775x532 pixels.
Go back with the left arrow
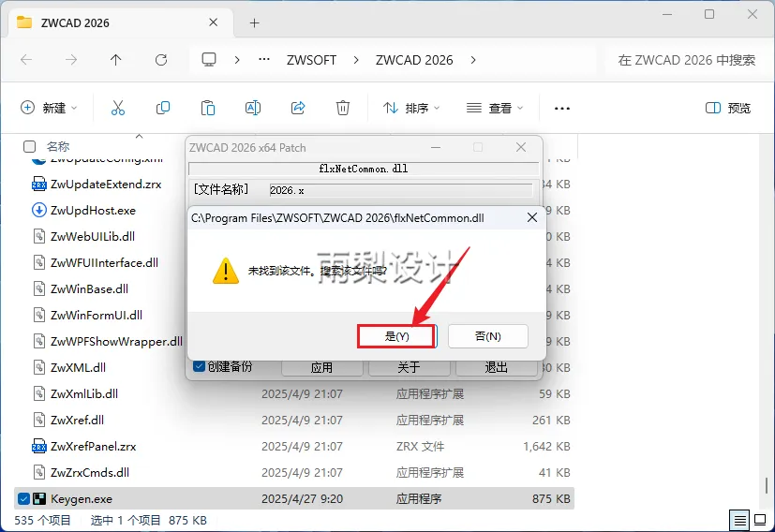coord(26,60)
